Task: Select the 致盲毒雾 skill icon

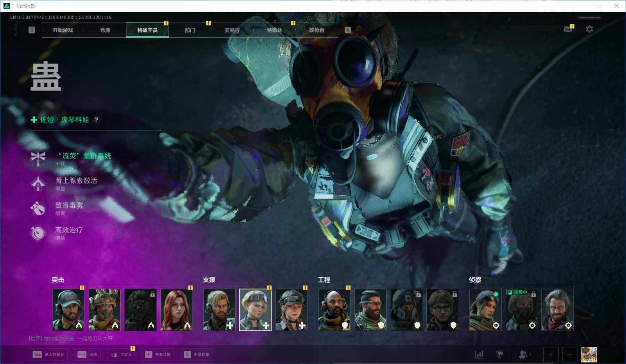Action: point(38,209)
